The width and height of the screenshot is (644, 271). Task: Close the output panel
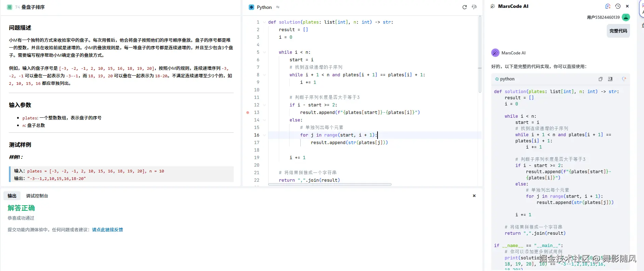point(474,196)
